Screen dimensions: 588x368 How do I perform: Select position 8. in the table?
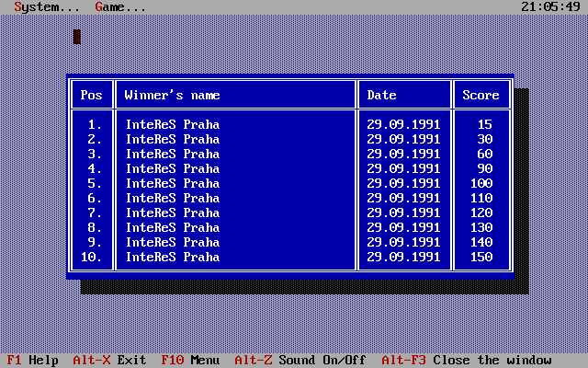pos(95,227)
